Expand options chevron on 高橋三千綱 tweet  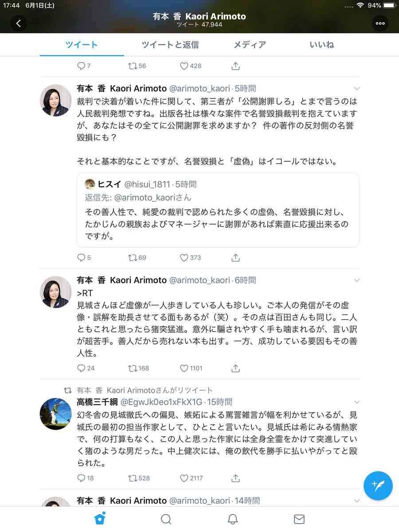click(x=357, y=402)
